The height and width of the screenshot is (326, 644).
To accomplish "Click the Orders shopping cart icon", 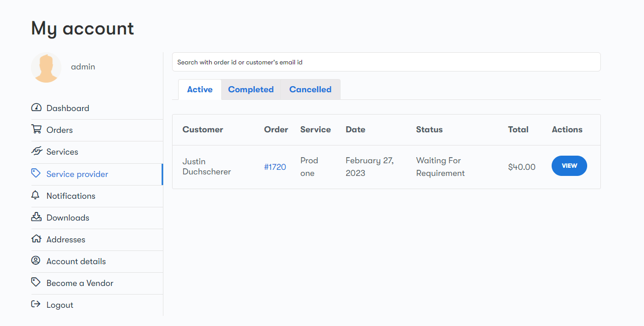I will (x=36, y=130).
